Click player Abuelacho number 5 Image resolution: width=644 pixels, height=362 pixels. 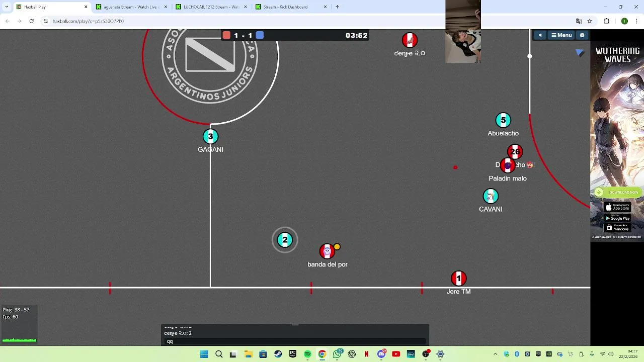tap(503, 120)
